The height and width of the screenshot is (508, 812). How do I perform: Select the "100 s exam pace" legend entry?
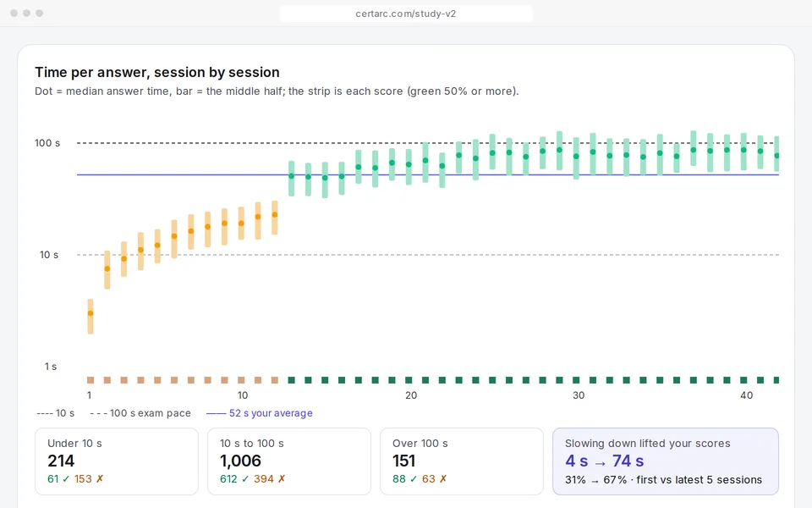140,413
